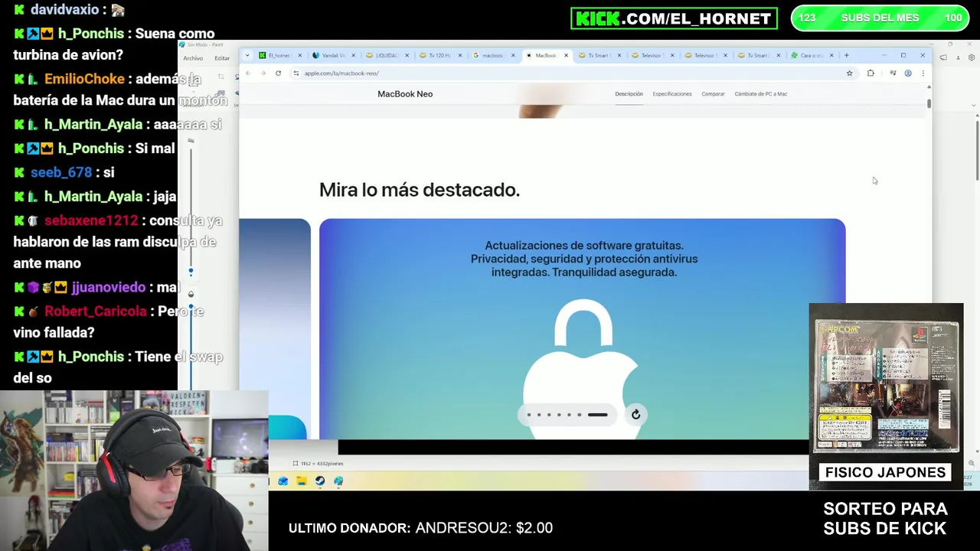The image size is (980, 551).
Task: Click the apple.com address bar
Action: point(567,73)
